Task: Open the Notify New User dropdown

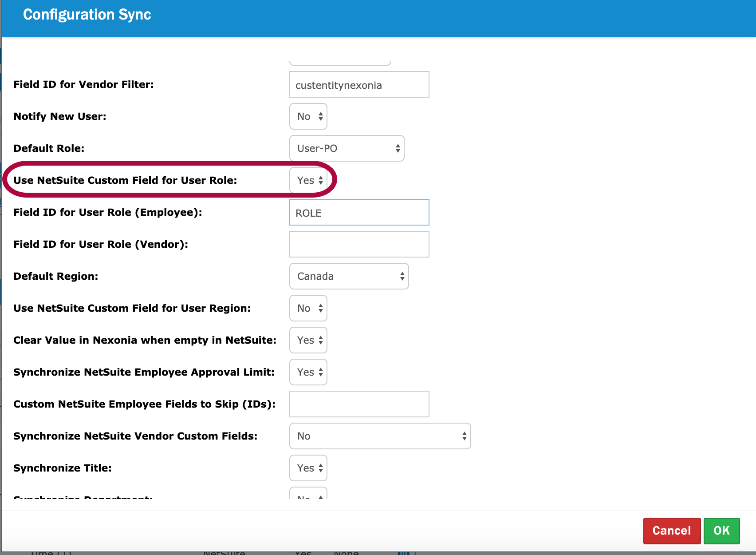Action: [308, 116]
